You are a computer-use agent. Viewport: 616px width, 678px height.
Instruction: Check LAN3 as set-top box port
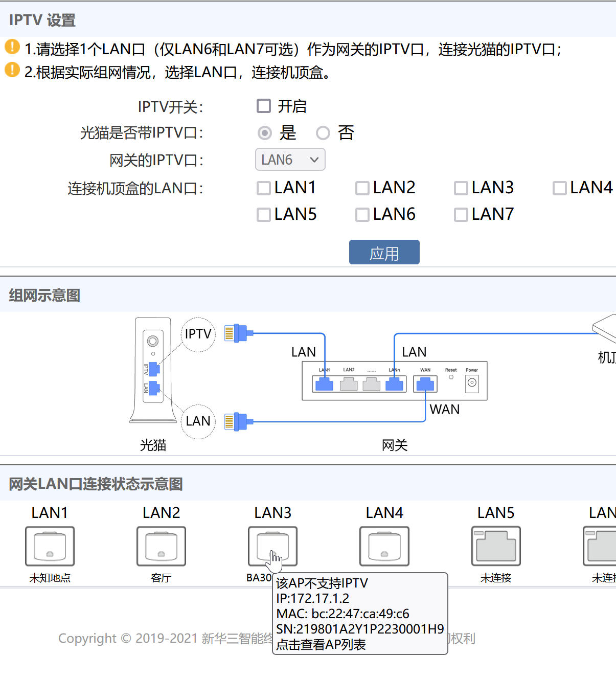[x=461, y=188]
